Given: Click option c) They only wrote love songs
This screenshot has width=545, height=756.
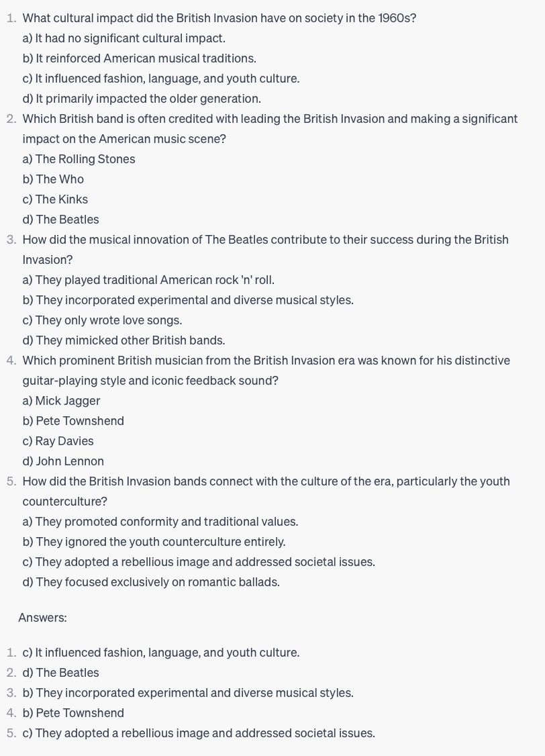Looking at the screenshot, I should (102, 321).
